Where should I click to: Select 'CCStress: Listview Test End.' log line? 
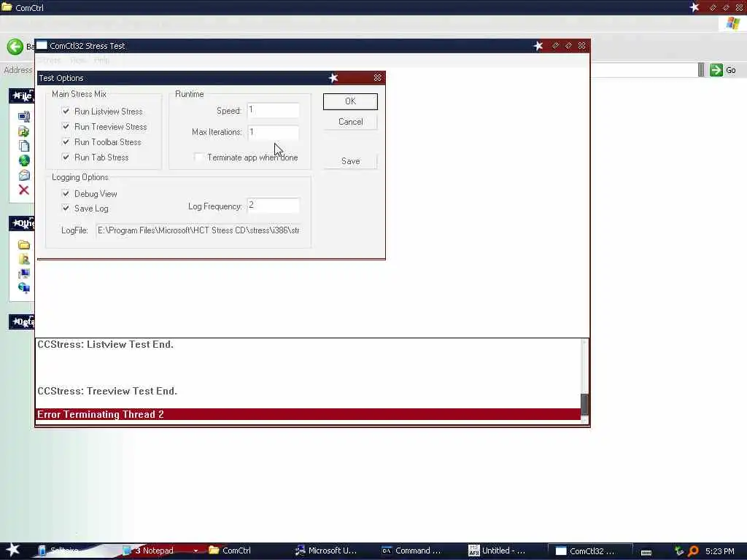click(105, 344)
